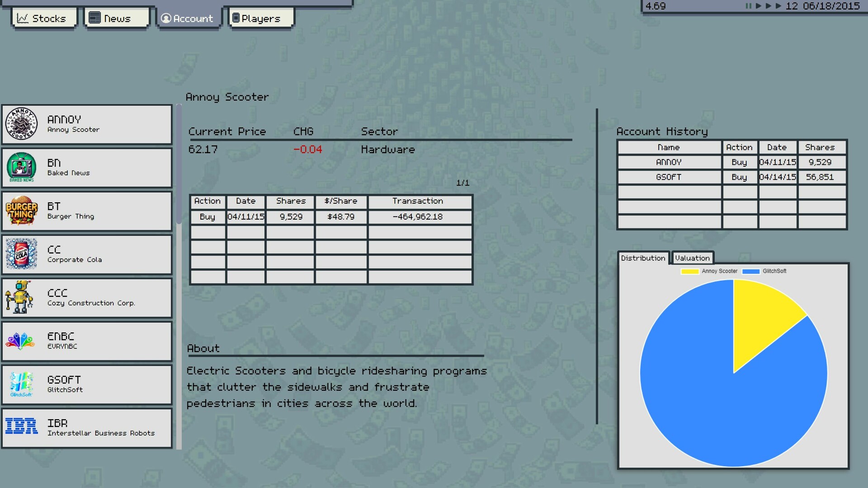Open the News tab
Viewport: 868px width, 488px height.
pos(116,19)
